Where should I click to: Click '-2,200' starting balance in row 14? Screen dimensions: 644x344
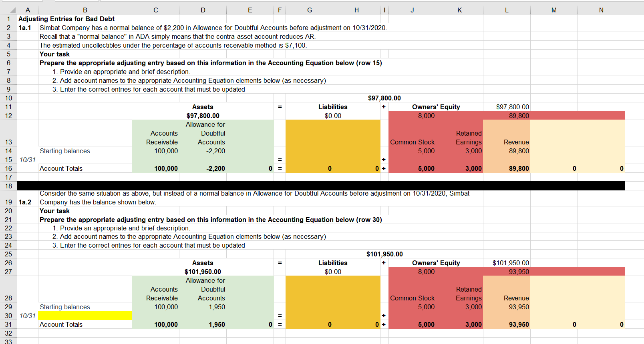pos(215,151)
